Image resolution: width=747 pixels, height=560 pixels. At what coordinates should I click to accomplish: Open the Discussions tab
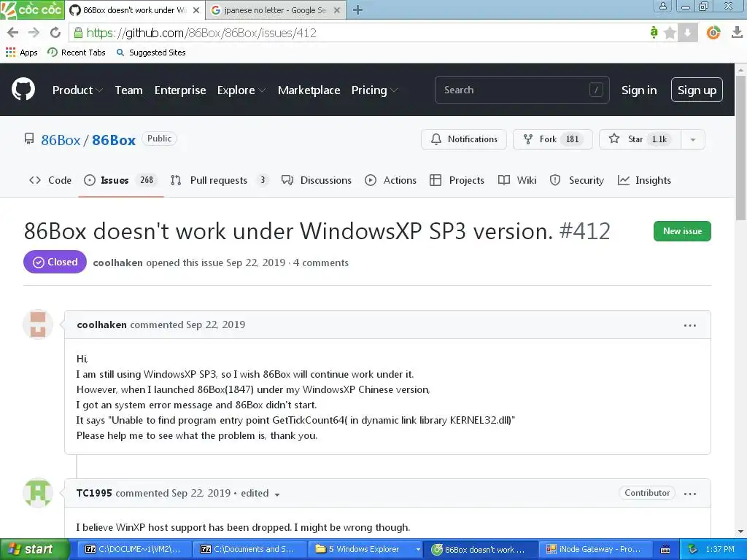point(317,180)
